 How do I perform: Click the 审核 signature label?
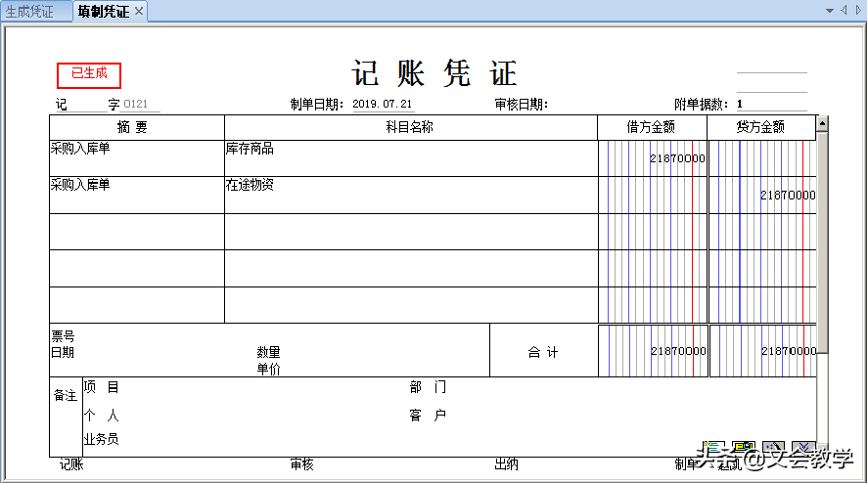click(301, 464)
